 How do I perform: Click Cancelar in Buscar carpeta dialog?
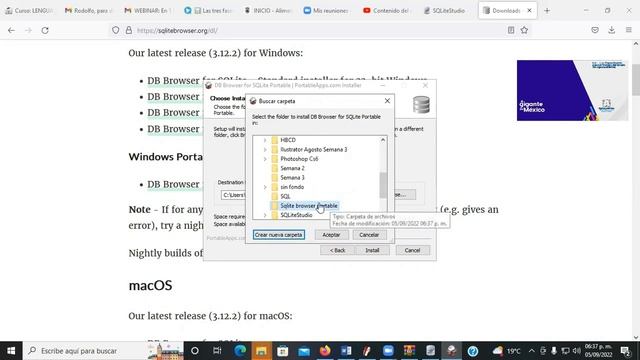pyautogui.click(x=369, y=235)
